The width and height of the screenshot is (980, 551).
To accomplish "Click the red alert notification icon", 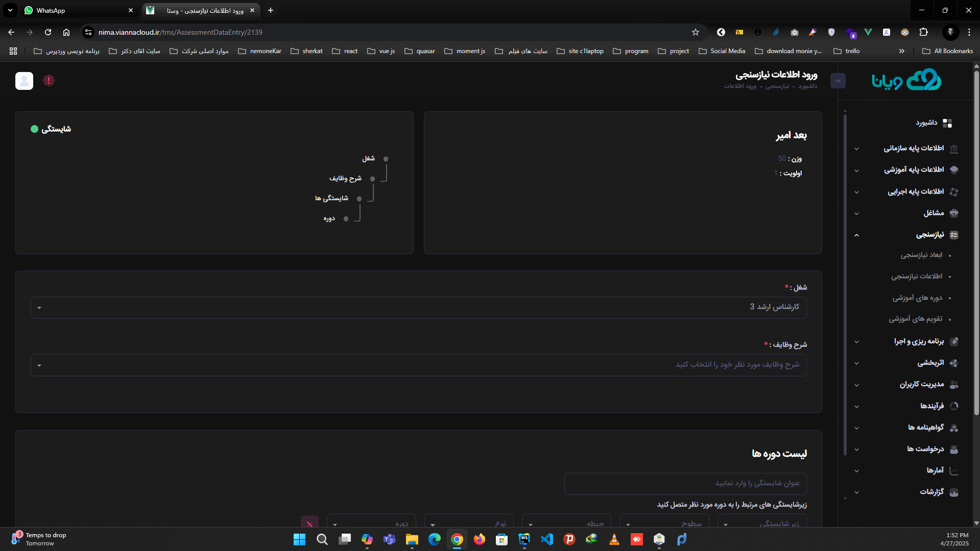I will click(49, 81).
